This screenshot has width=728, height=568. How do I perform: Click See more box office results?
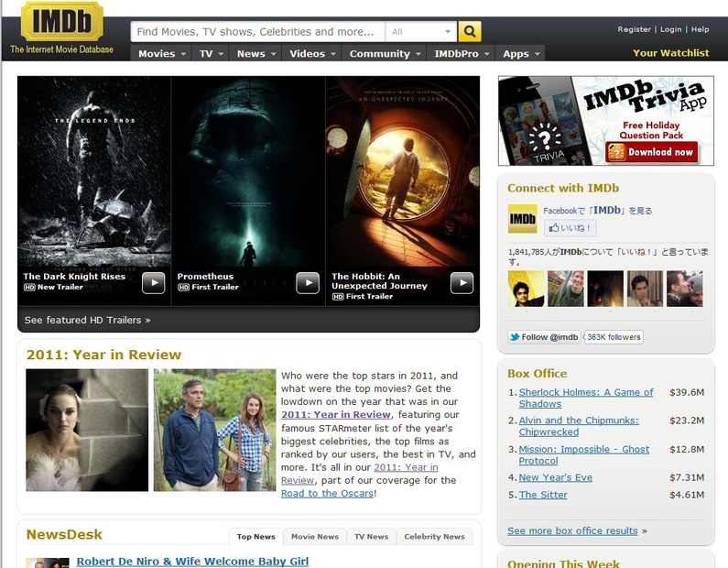click(572, 530)
